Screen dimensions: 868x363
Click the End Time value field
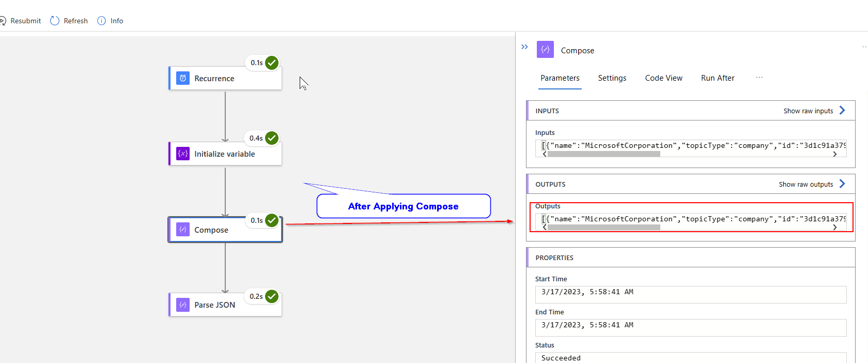[691, 327]
